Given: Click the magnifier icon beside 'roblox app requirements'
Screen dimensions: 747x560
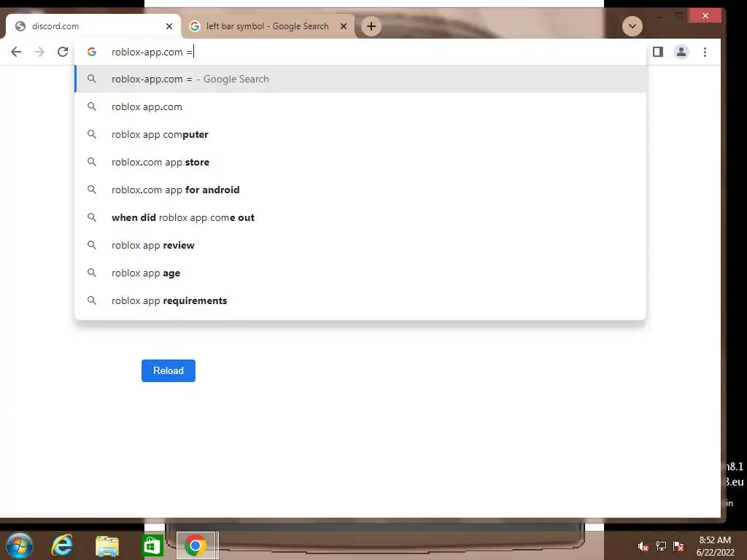Looking at the screenshot, I should click(92, 300).
